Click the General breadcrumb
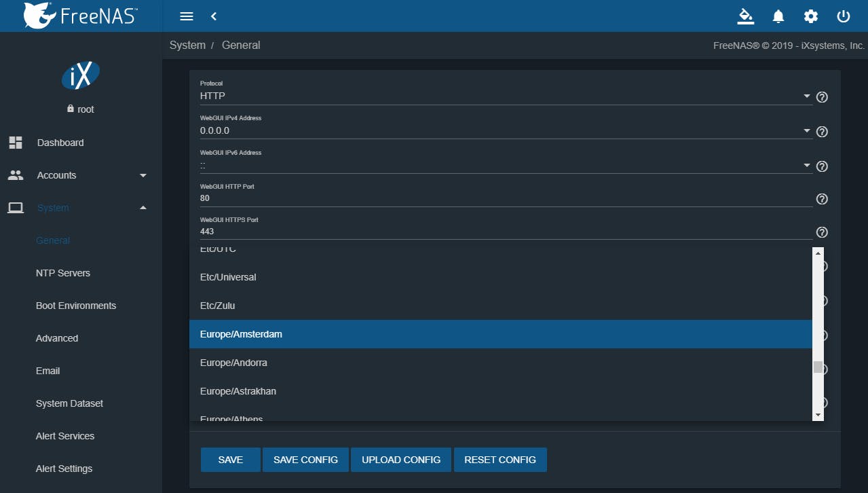The height and width of the screenshot is (493, 868). 241,45
